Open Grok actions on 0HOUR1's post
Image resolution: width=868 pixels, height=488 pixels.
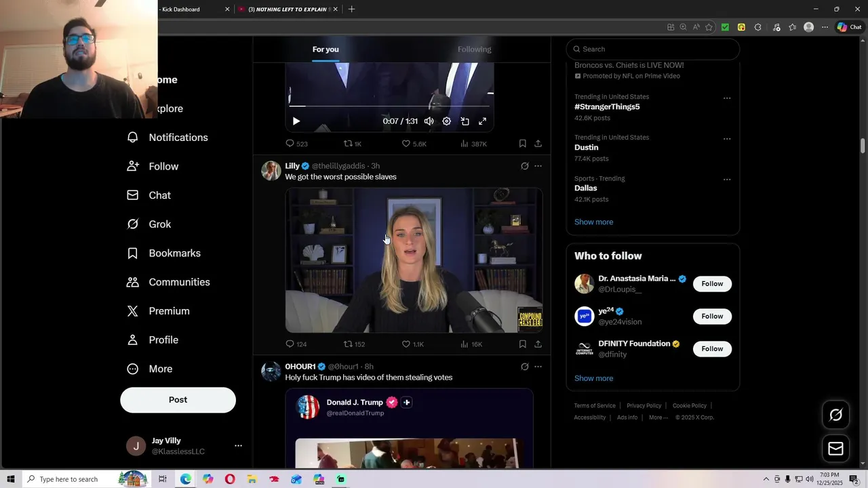click(524, 367)
